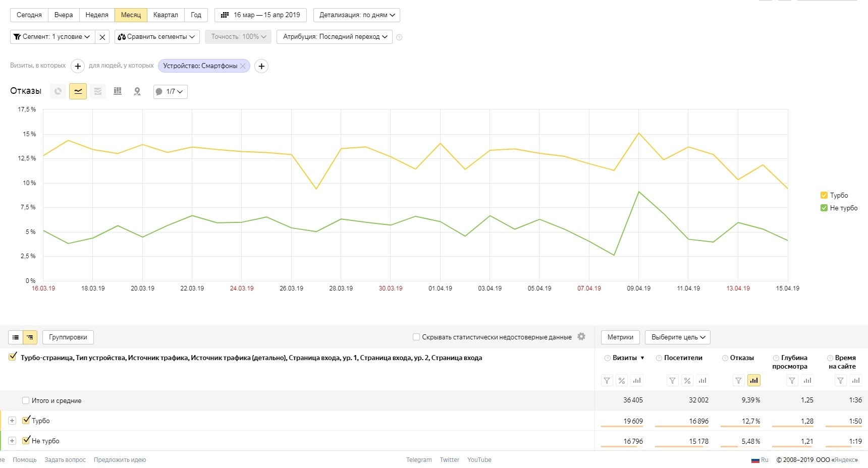Uncheck the Не турбо row checkbox
The image size is (868, 468).
pyautogui.click(x=26, y=440)
